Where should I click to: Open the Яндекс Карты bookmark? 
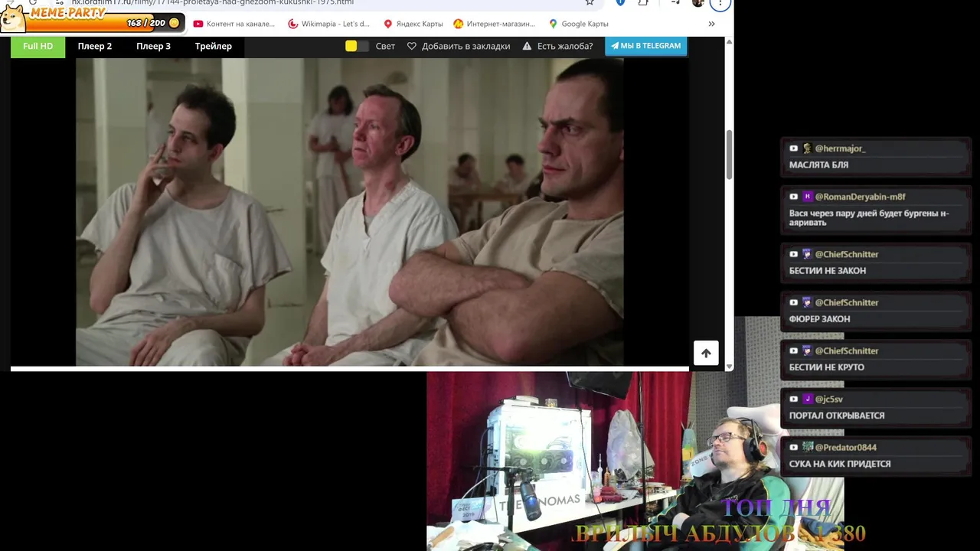pos(413,24)
